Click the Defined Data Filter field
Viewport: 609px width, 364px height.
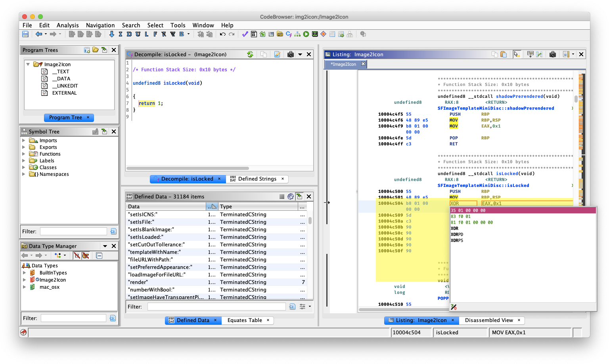click(216, 307)
